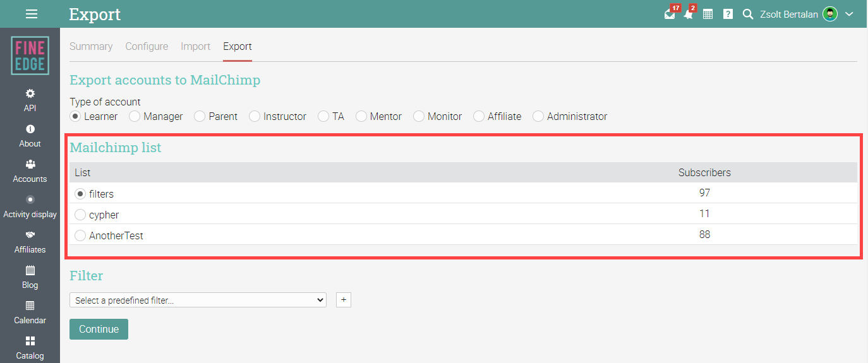Open Blog in the sidebar
This screenshot has width=868, height=363.
[x=30, y=277]
